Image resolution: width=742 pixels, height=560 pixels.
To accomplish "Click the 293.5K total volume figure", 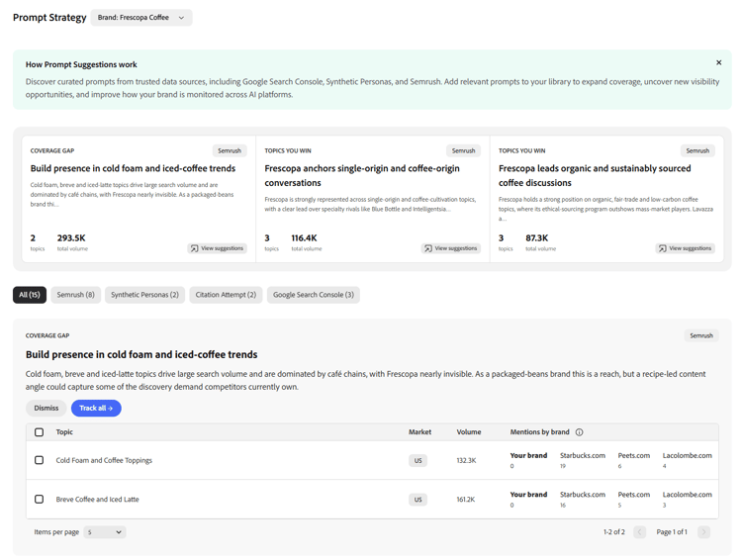I will (71, 237).
